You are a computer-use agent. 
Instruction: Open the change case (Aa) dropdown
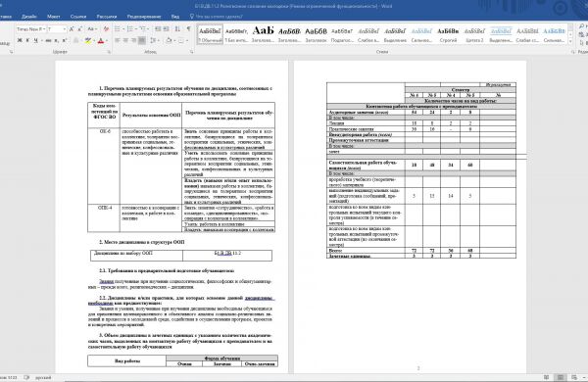point(92,28)
